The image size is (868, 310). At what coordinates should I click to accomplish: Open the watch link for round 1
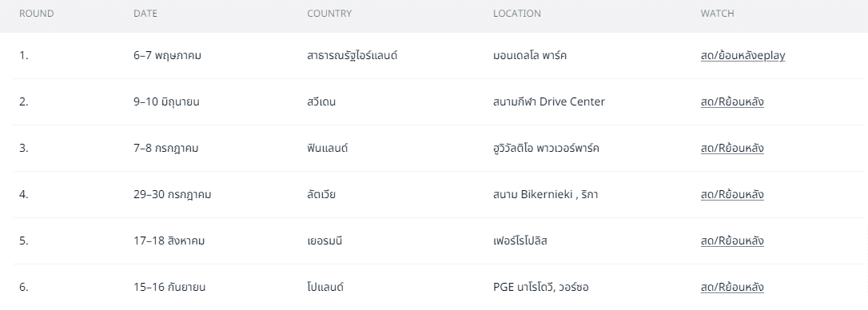click(x=743, y=55)
